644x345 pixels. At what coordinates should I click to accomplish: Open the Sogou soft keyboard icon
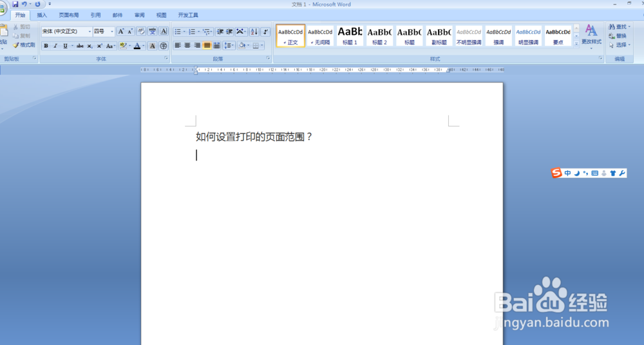point(594,173)
